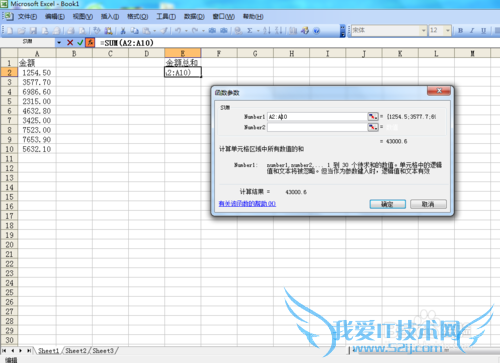Open the 视图(V) menu

83,16
